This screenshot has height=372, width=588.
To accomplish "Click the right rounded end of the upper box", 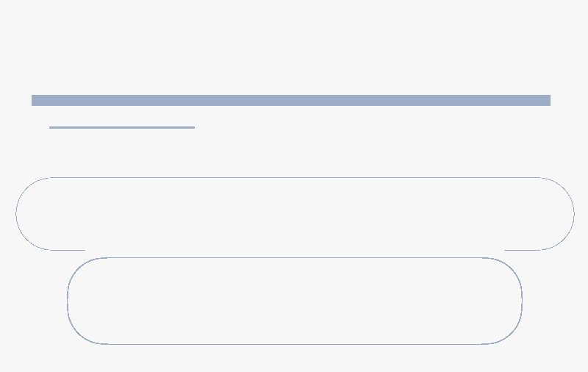I will click(573, 213).
